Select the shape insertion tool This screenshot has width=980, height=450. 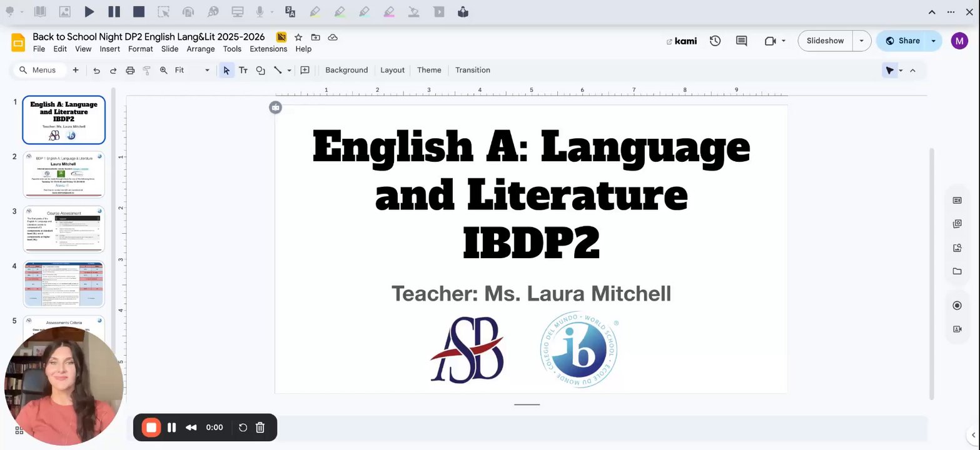coord(260,71)
